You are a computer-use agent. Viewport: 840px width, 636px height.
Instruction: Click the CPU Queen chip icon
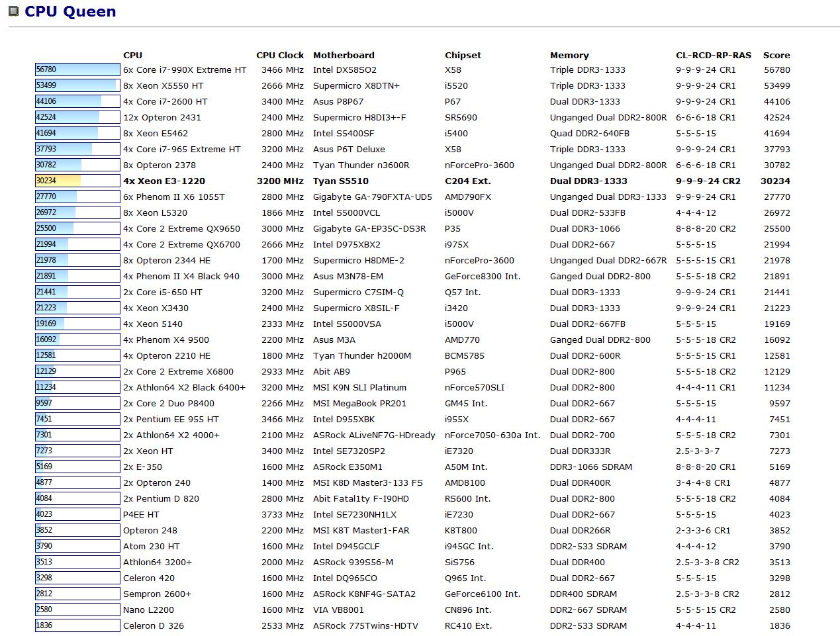[13, 11]
